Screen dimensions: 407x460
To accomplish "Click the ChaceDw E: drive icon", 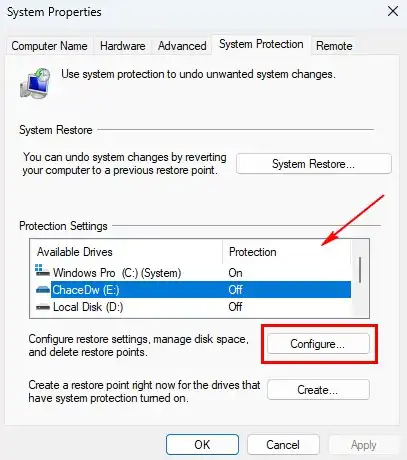I will point(43,290).
